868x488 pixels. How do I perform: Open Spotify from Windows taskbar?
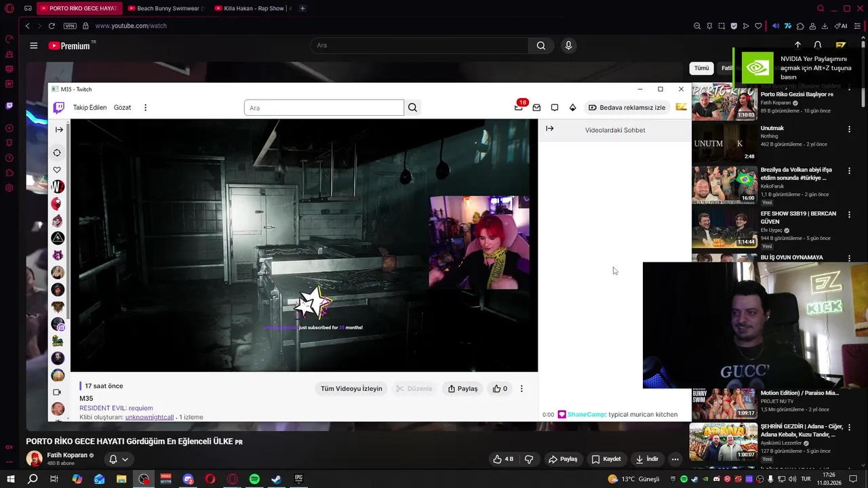click(254, 479)
